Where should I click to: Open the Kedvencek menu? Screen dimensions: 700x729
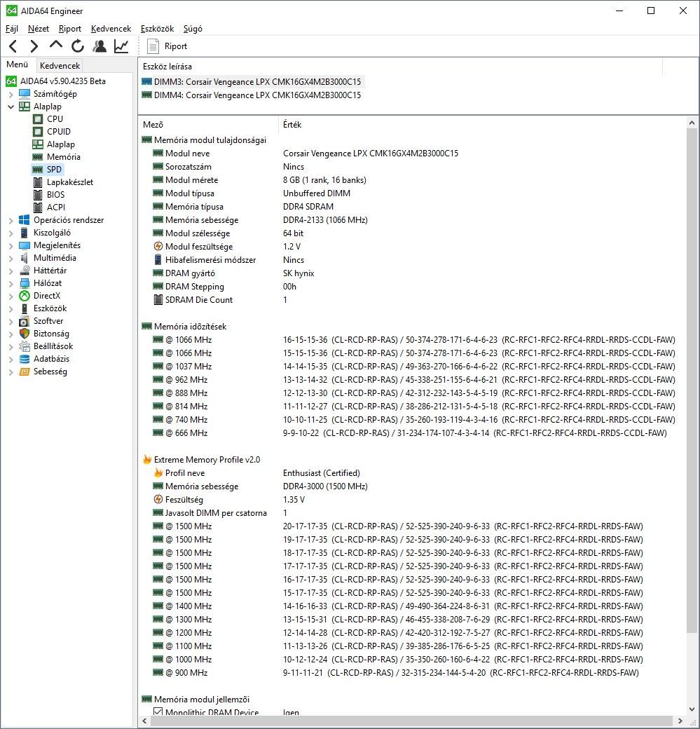point(111,28)
